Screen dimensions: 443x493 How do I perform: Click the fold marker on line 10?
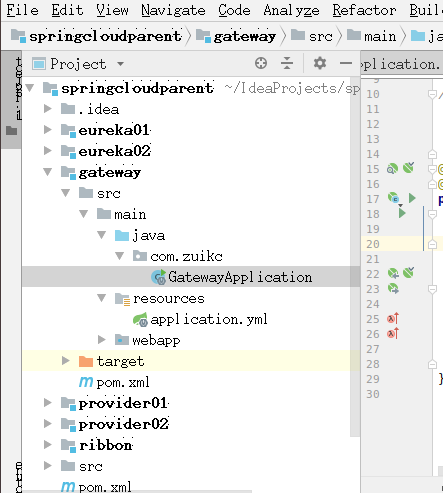click(x=432, y=95)
